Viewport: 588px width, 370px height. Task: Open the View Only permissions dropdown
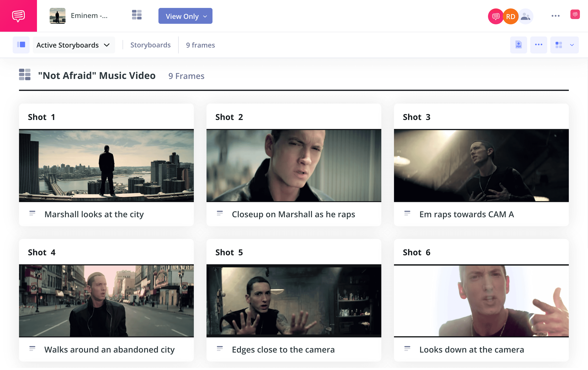pos(185,16)
